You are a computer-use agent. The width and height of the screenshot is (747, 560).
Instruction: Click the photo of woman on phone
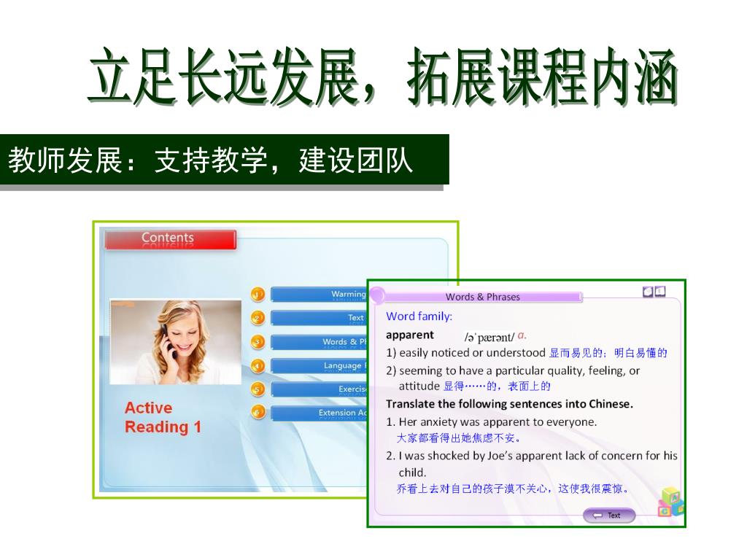[x=176, y=341]
